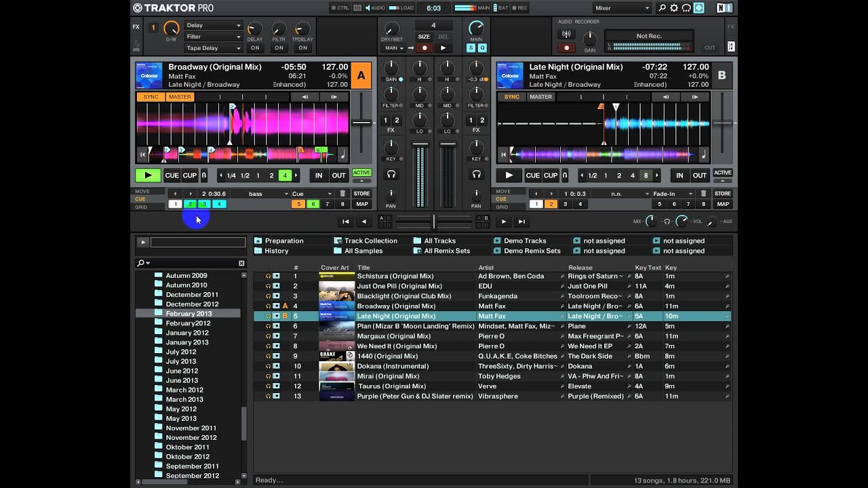Turn on DELAY effect ON button

(x=255, y=48)
